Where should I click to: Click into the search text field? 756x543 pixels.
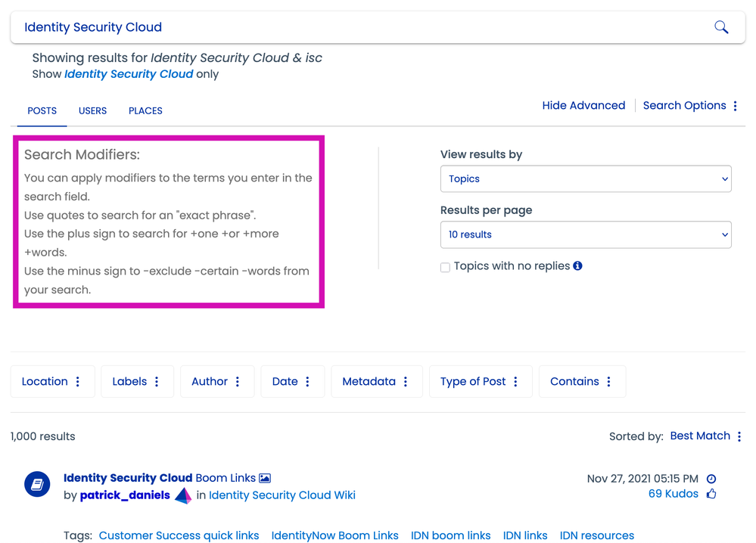[x=356, y=27]
